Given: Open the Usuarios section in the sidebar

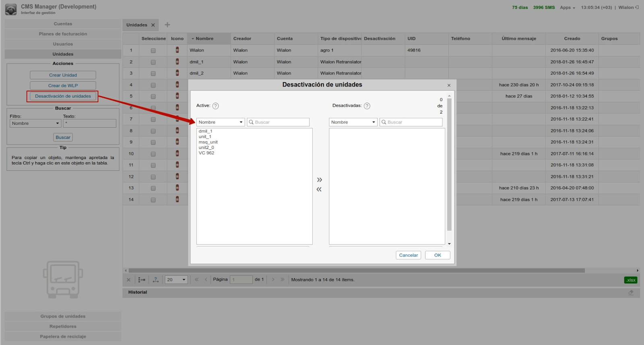Looking at the screenshot, I should click(x=63, y=44).
